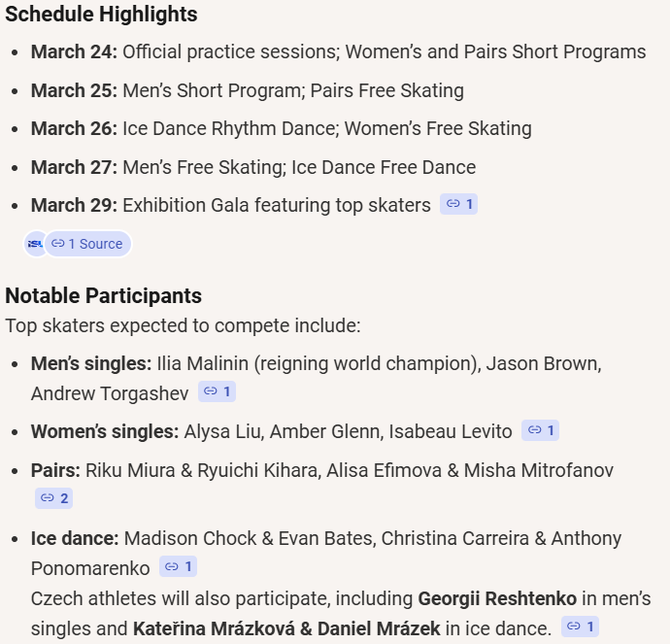Open citation badge after Andrew Torgashev

(x=217, y=392)
